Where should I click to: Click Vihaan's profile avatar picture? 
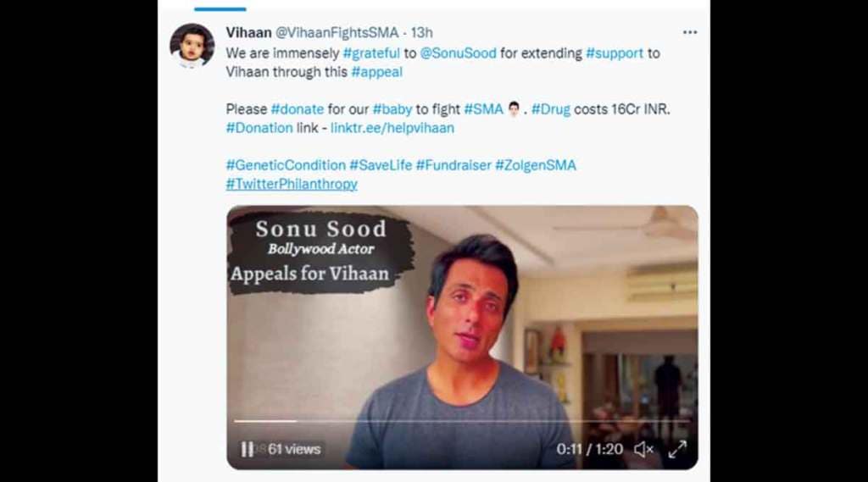point(192,45)
